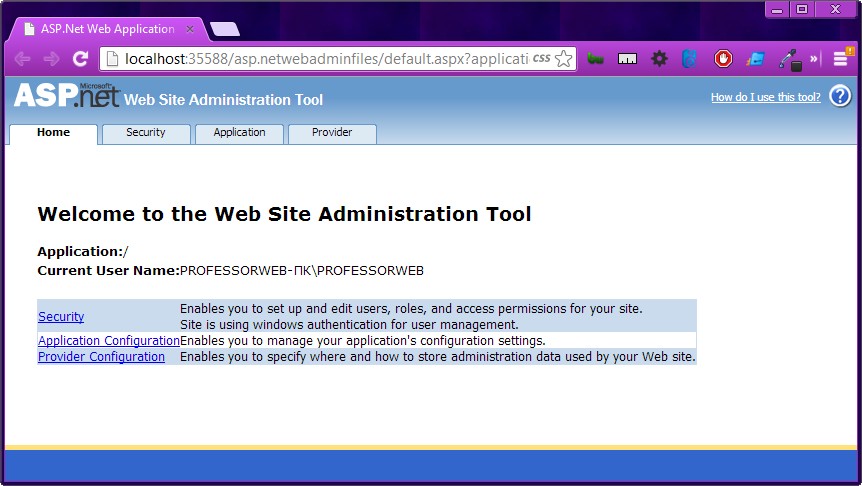Maximize the browser window
862x486 pixels.
[x=802, y=9]
